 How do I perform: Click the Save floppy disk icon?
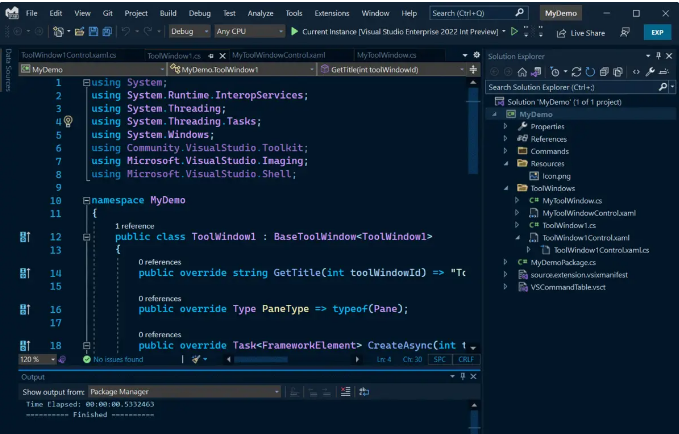point(93,32)
